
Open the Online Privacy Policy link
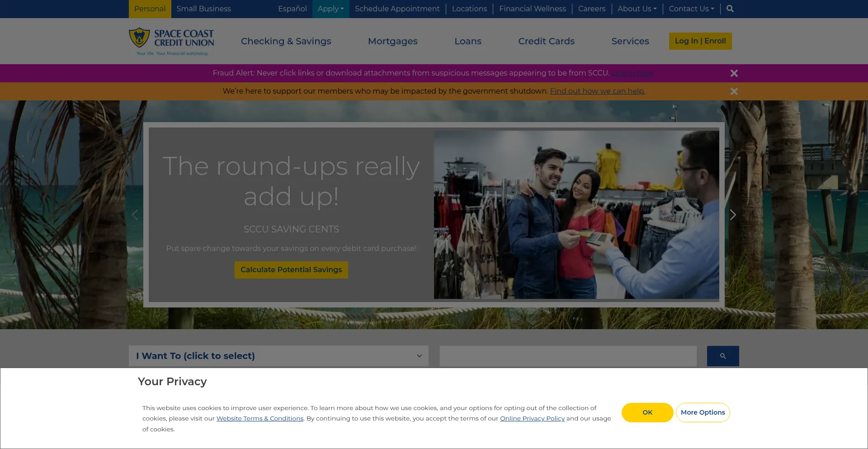click(x=532, y=419)
